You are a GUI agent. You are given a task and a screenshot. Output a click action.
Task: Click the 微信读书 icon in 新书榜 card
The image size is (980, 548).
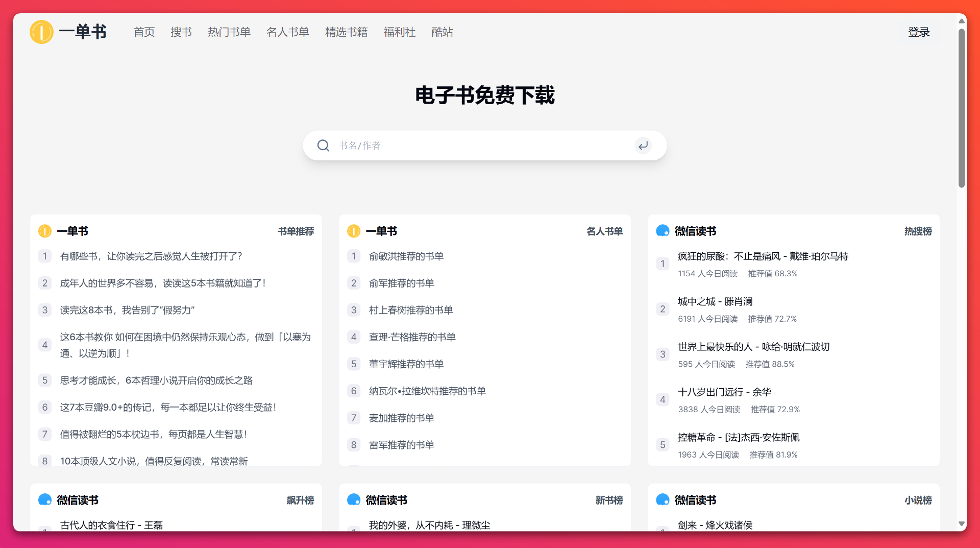tap(354, 500)
